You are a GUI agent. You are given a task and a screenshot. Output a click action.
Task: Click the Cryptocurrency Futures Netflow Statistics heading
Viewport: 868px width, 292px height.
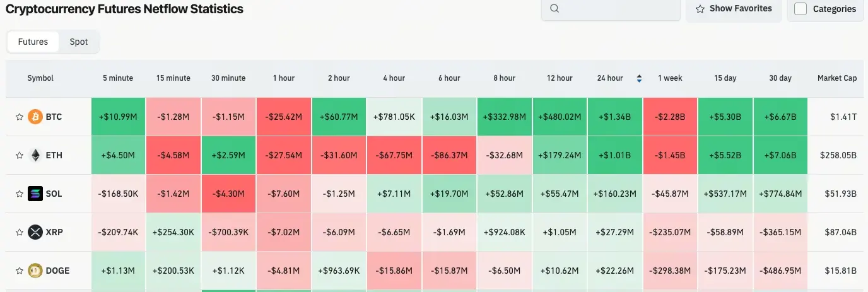124,9
